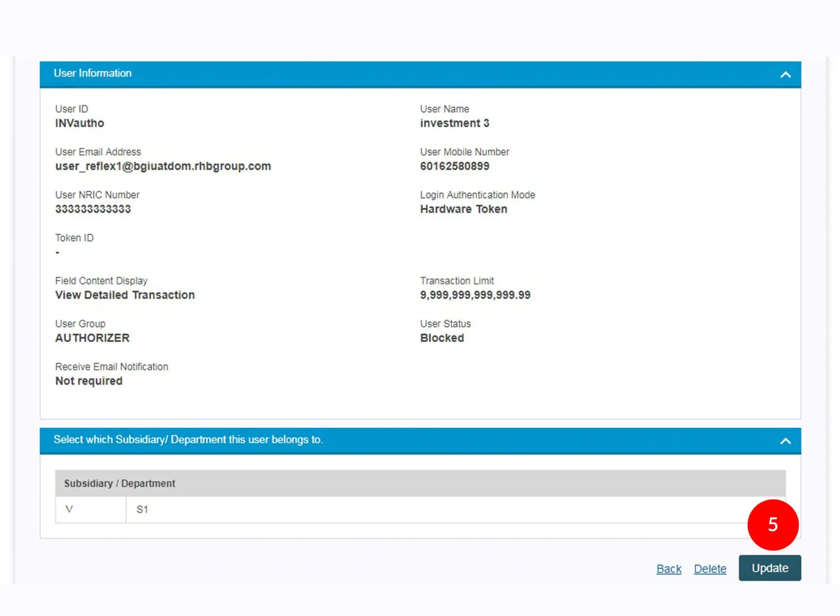Click the User Information header title

tap(92, 73)
